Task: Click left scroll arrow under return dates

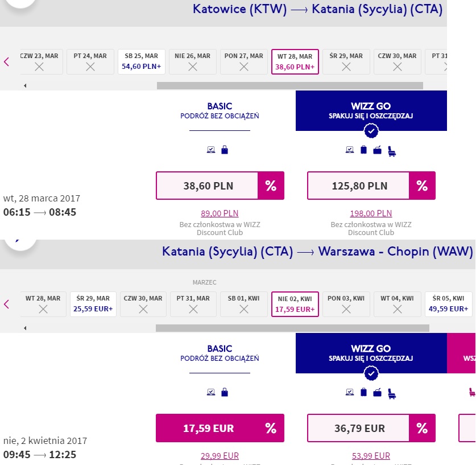Action: click(25, 328)
